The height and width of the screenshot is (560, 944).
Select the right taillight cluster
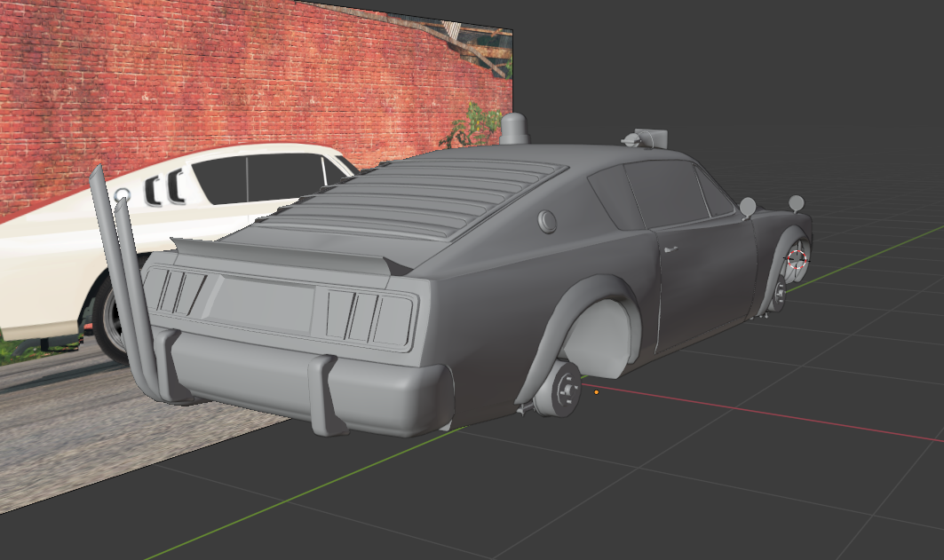[370, 319]
